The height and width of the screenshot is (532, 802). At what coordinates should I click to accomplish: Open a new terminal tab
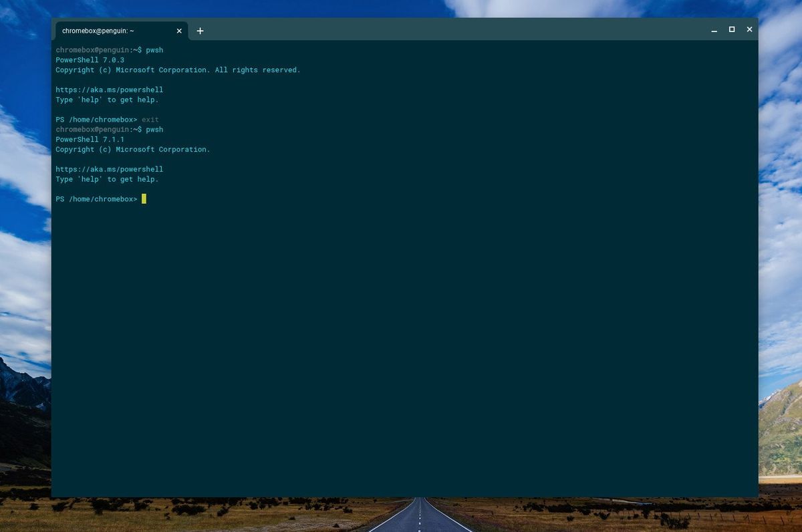(x=200, y=31)
